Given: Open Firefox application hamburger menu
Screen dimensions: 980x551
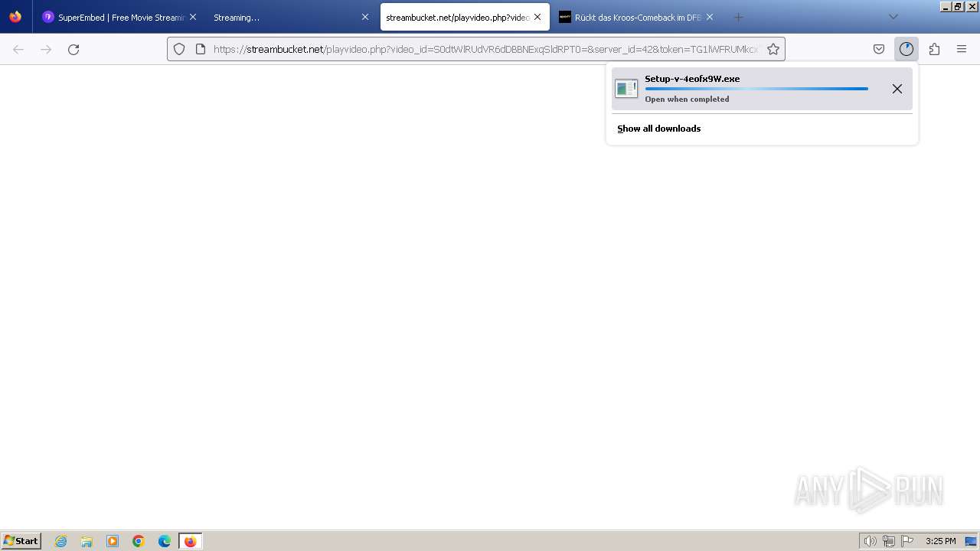Looking at the screenshot, I should click(x=962, y=49).
